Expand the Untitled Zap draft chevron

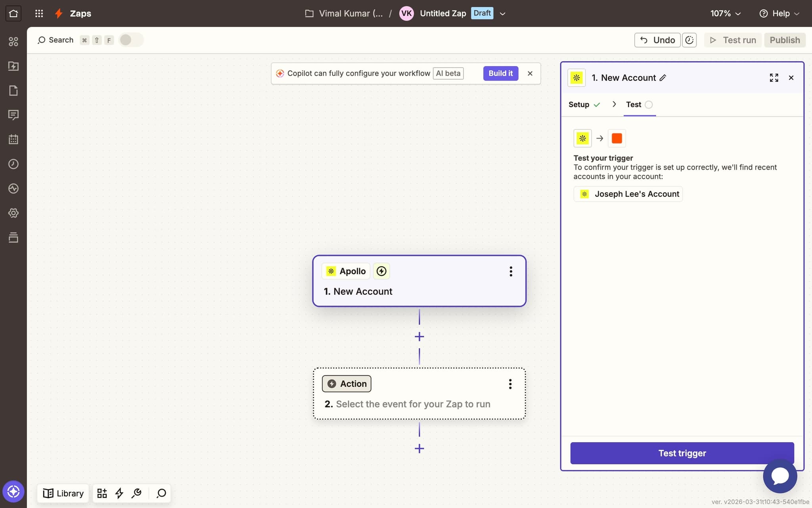click(503, 13)
